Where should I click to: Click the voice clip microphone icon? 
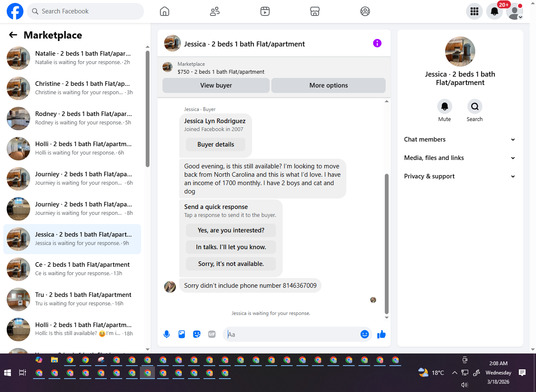point(167,334)
